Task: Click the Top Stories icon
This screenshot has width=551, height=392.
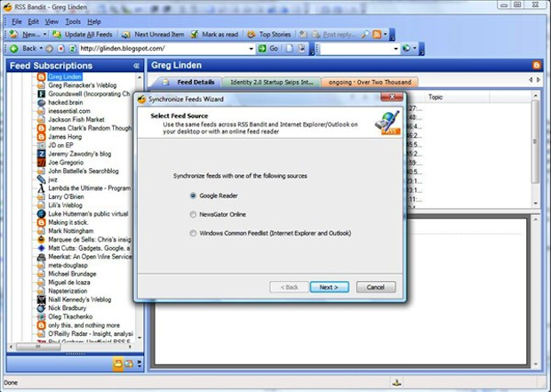Action: pos(251,34)
